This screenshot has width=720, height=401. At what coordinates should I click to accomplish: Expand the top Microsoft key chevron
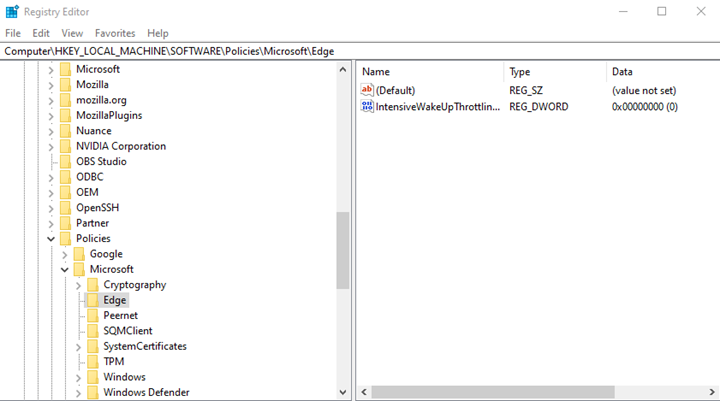point(51,70)
